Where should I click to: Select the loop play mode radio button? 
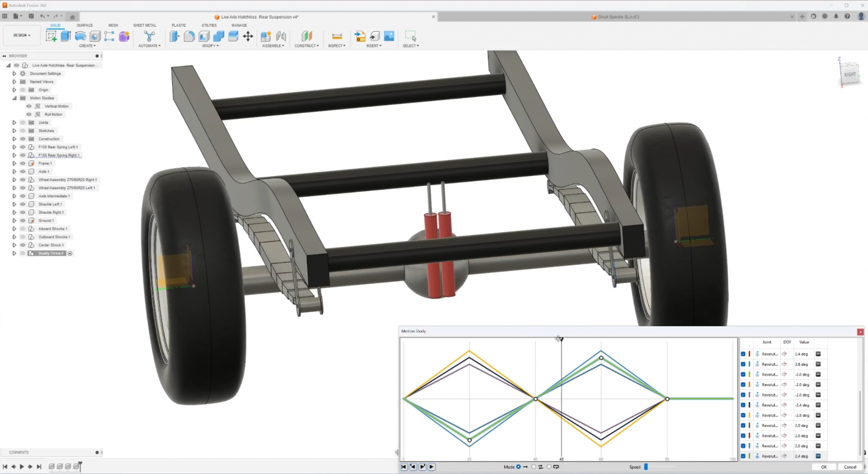click(x=549, y=467)
